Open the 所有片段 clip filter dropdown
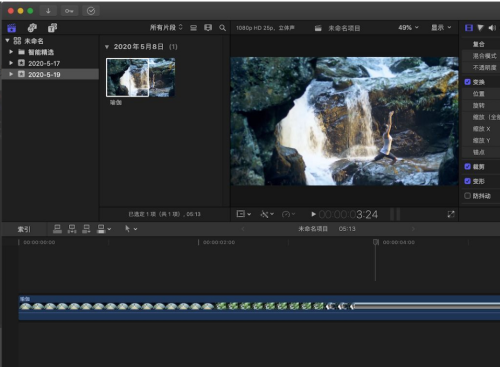This screenshot has height=367, width=500. coord(166,28)
